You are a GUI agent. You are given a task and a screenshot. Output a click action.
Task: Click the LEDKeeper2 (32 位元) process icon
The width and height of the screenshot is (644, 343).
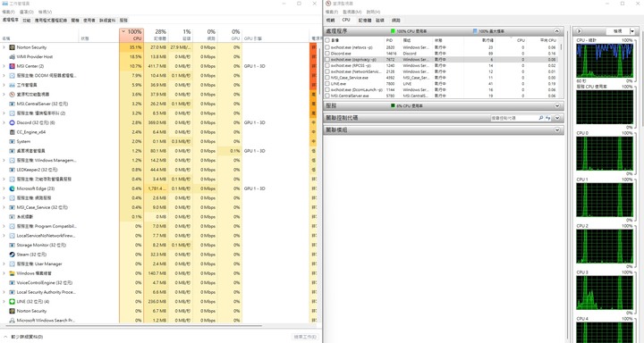click(x=12, y=170)
